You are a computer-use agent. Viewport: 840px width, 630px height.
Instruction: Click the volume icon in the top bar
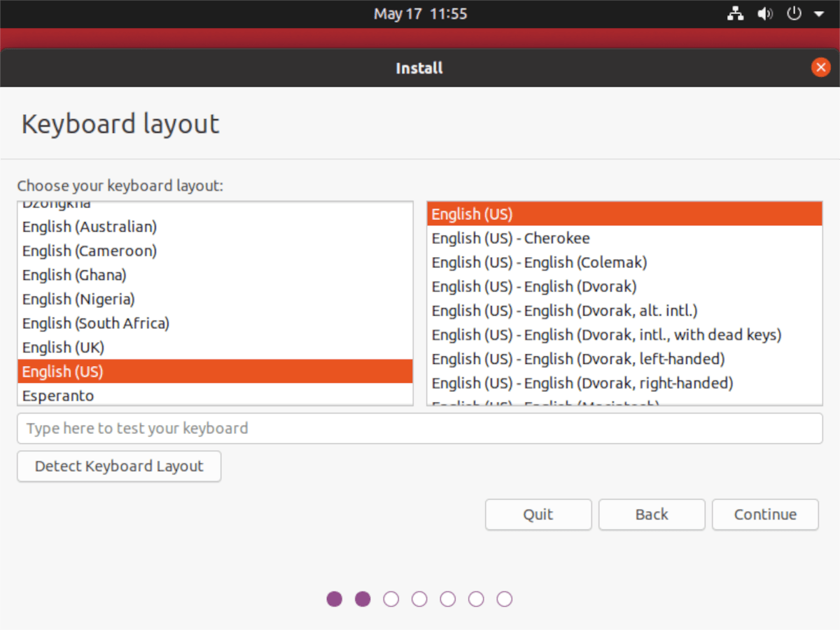(x=764, y=13)
